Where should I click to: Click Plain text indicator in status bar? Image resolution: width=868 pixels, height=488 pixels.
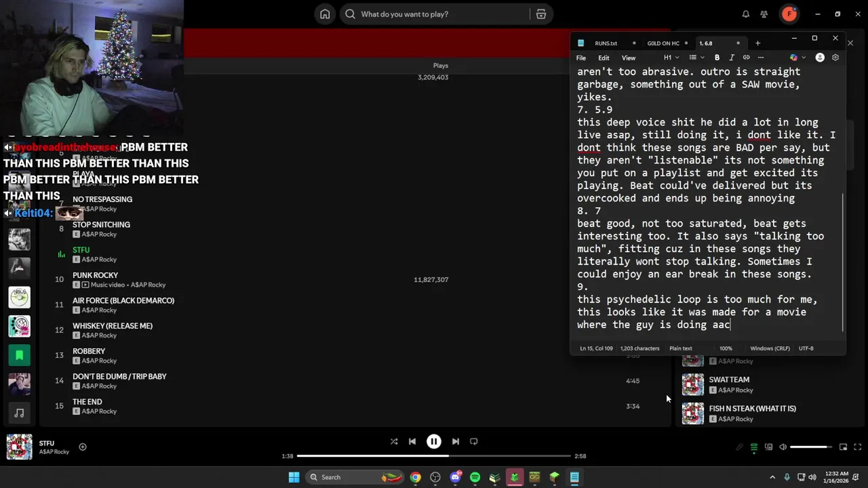tap(681, 348)
